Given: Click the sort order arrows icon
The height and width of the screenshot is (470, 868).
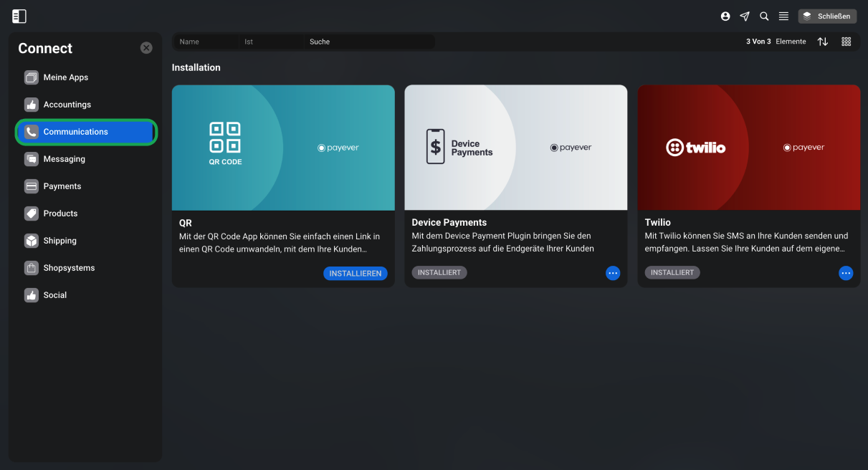Looking at the screenshot, I should 823,42.
